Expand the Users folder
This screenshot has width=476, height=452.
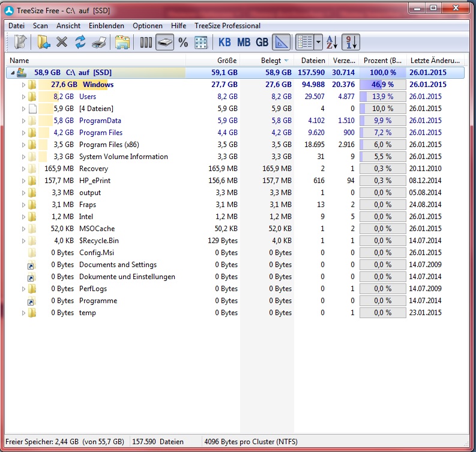tap(23, 97)
